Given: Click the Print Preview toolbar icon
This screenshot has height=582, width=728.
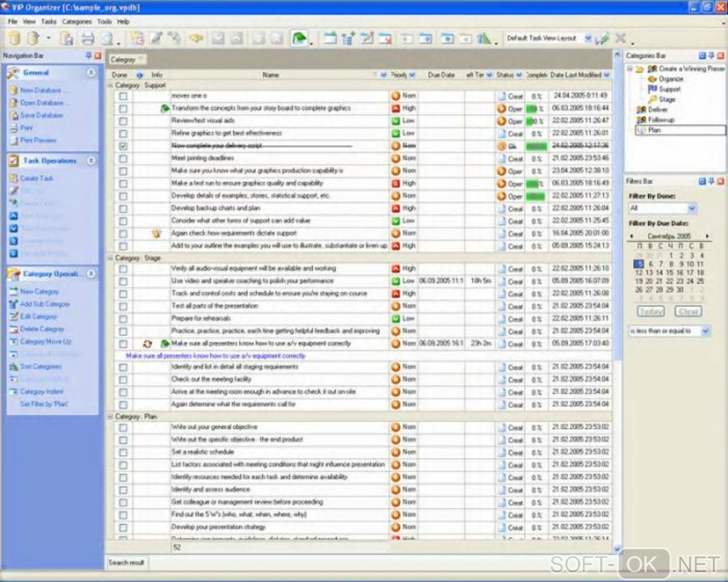Looking at the screenshot, I should pos(108,38).
